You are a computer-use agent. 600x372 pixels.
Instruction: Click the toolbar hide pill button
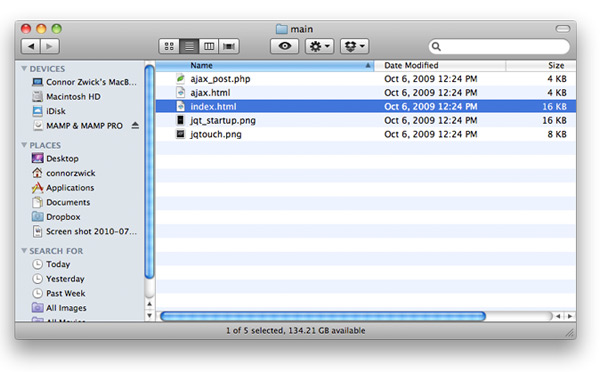[x=563, y=29]
